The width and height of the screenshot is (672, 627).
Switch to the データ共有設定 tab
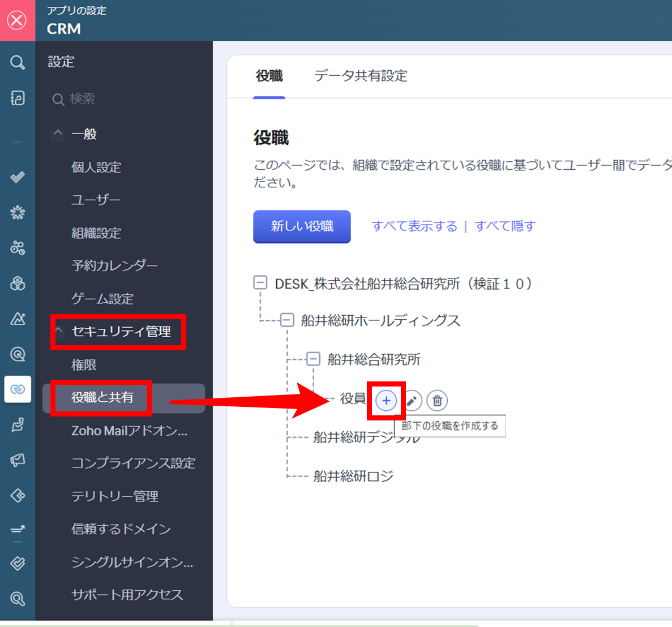361,76
